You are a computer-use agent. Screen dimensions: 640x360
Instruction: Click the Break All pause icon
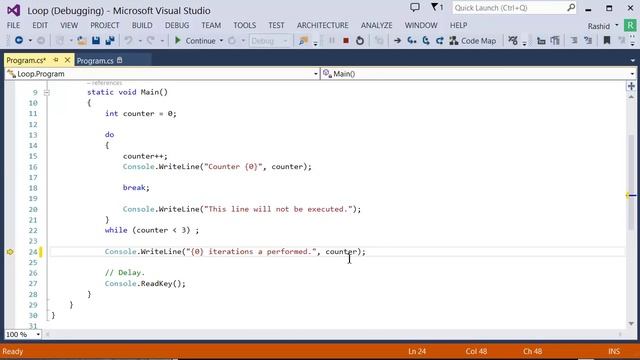click(332, 40)
